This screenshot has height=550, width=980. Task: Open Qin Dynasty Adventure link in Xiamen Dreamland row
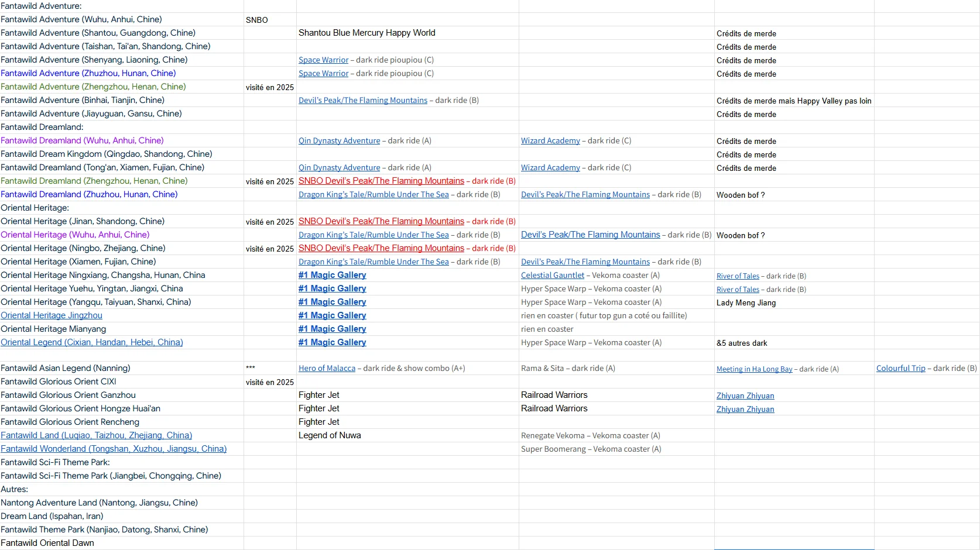click(339, 167)
